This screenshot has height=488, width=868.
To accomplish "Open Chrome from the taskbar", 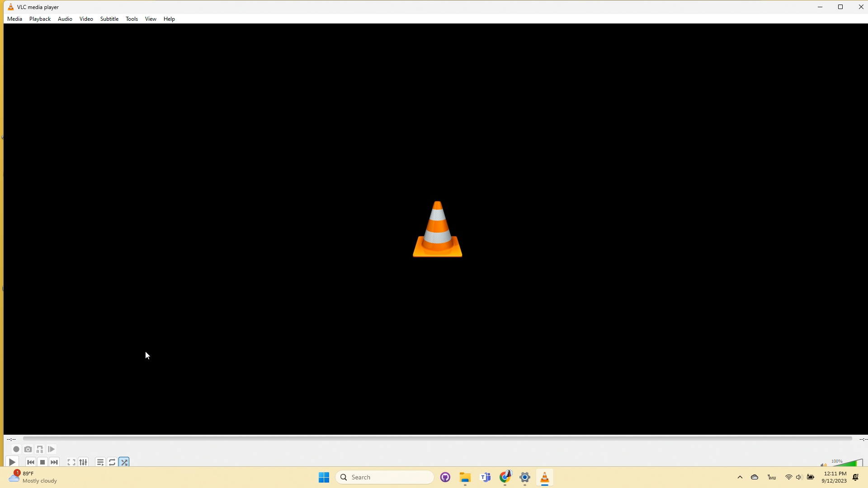I will coord(505,477).
